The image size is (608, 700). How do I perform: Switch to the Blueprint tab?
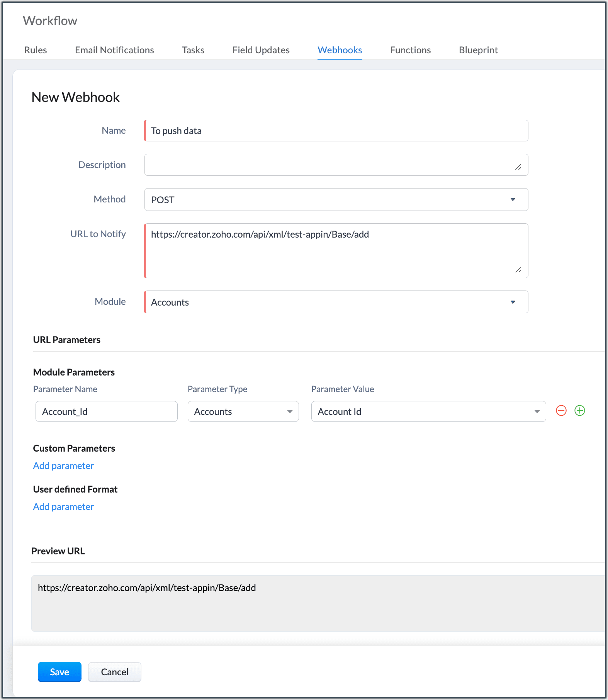478,50
